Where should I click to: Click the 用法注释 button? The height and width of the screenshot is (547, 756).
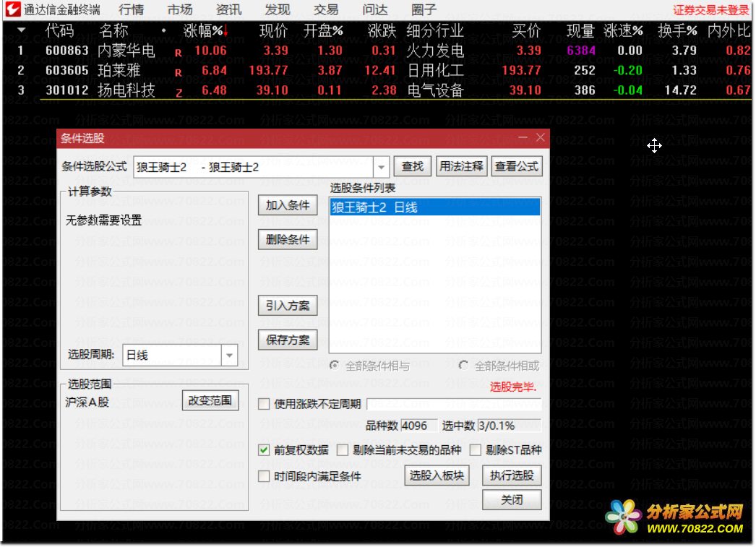click(461, 167)
